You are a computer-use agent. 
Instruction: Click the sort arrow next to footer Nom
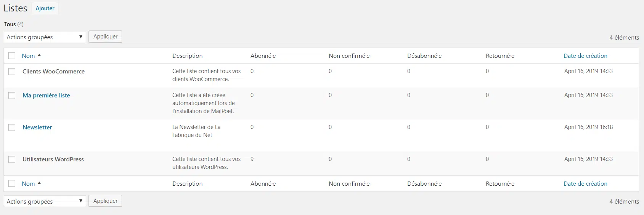click(x=39, y=183)
